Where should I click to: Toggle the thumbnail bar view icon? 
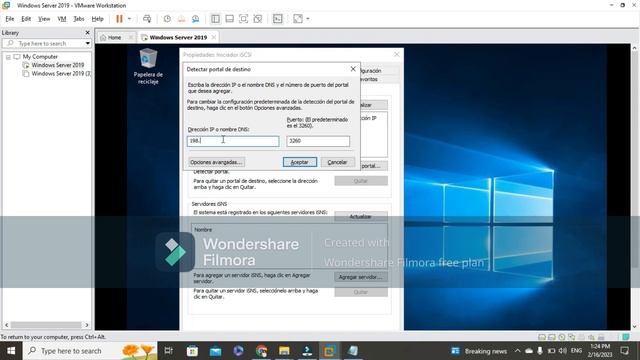(229, 19)
